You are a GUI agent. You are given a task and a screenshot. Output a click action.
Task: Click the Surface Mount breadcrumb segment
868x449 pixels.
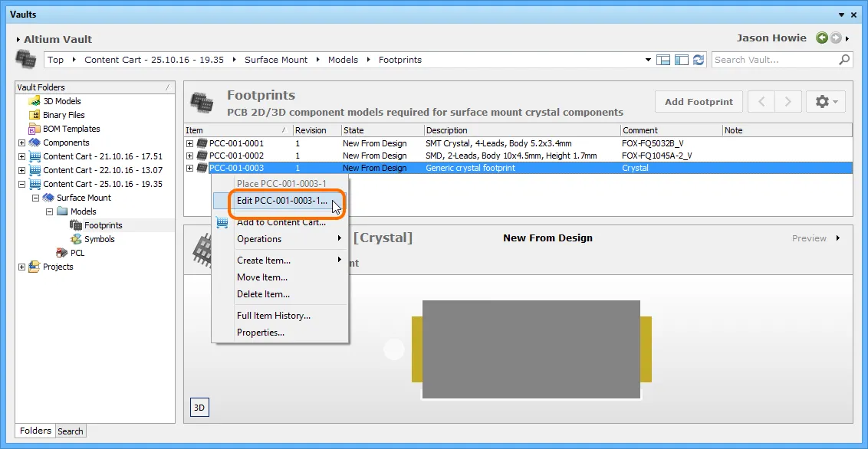(276, 60)
